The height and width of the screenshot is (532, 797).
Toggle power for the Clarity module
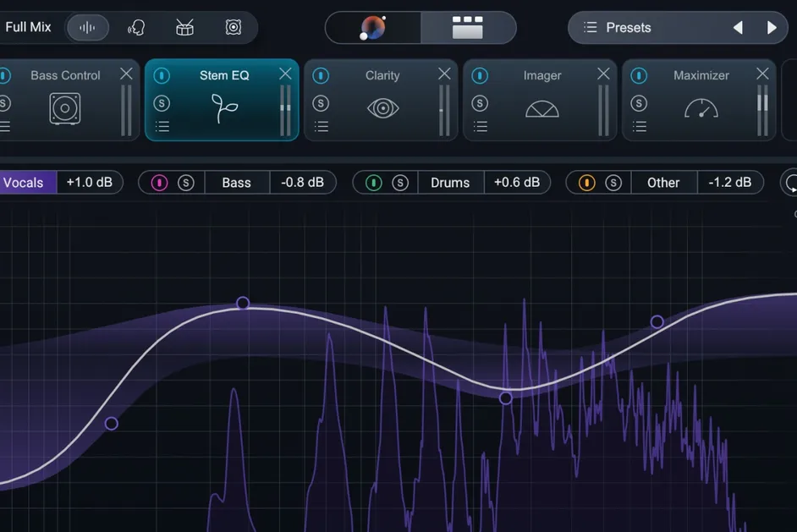(321, 76)
